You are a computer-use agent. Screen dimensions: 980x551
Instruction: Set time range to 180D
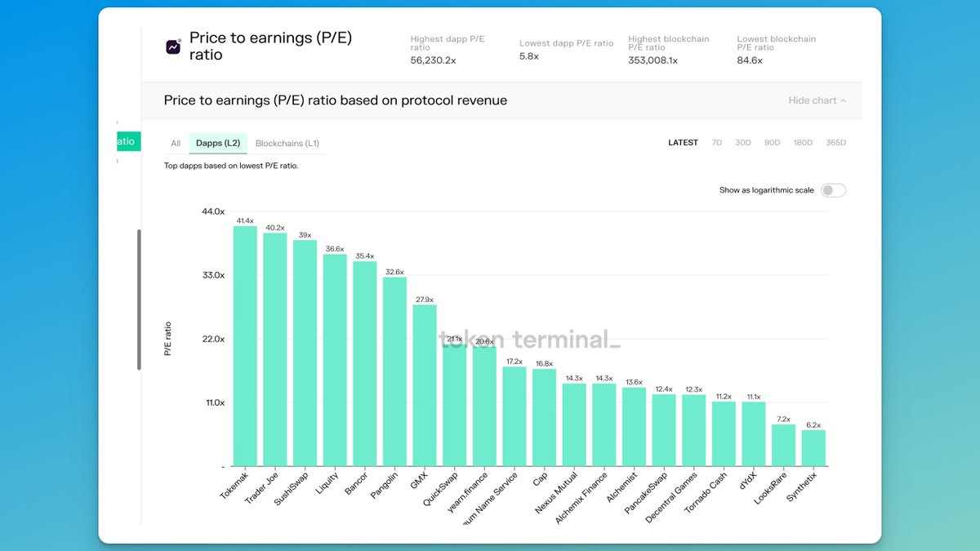803,143
